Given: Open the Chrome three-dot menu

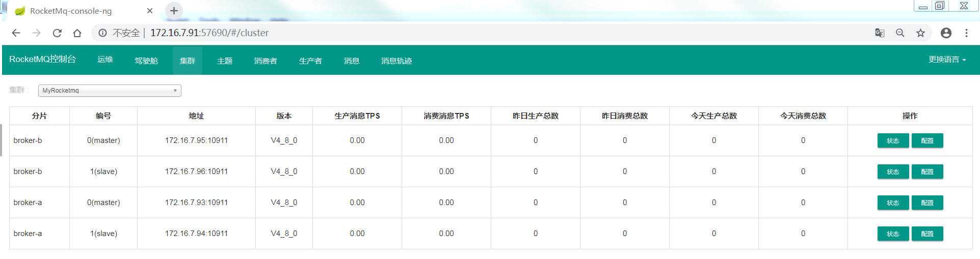Looking at the screenshot, I should (966, 33).
